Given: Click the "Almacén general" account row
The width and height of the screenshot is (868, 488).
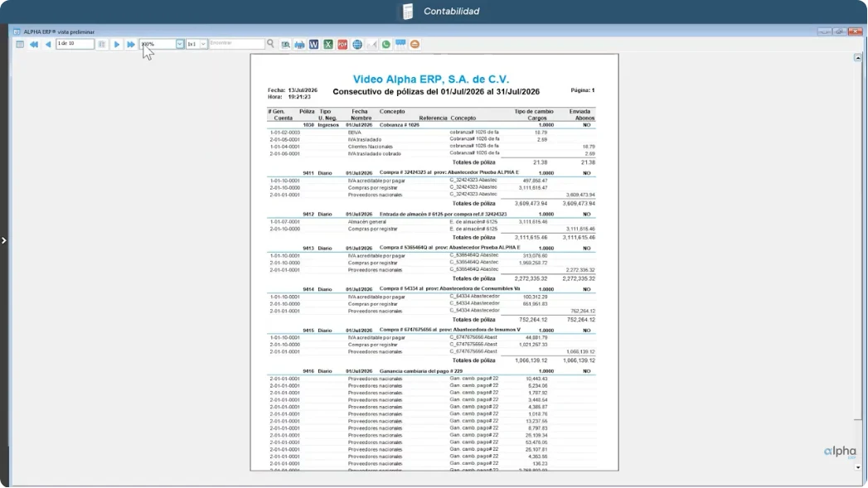Looking at the screenshot, I should point(431,222).
